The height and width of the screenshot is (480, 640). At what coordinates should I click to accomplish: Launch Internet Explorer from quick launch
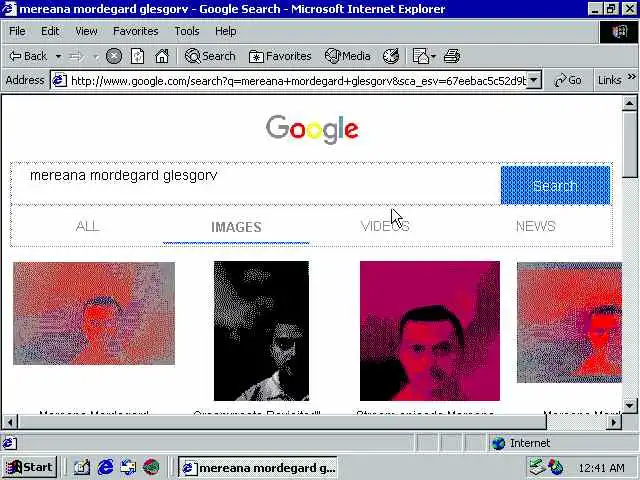[x=105, y=467]
